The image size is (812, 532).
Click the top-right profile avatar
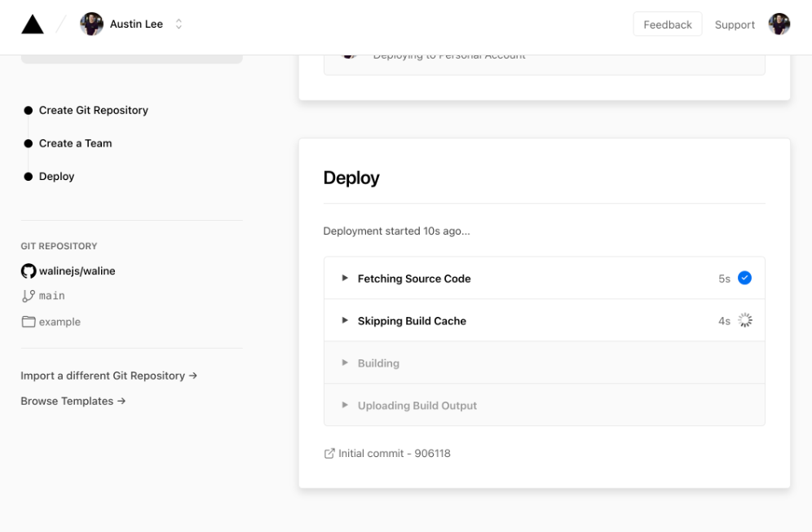(779, 24)
